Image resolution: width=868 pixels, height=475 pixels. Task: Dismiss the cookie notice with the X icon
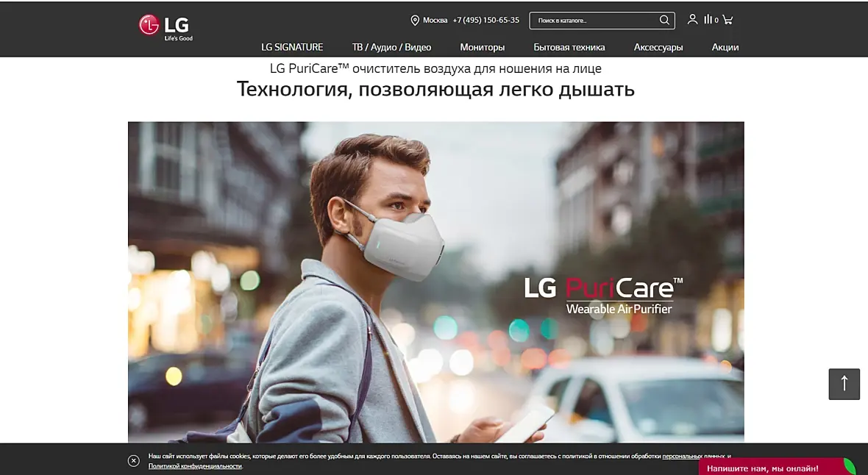tap(133, 460)
